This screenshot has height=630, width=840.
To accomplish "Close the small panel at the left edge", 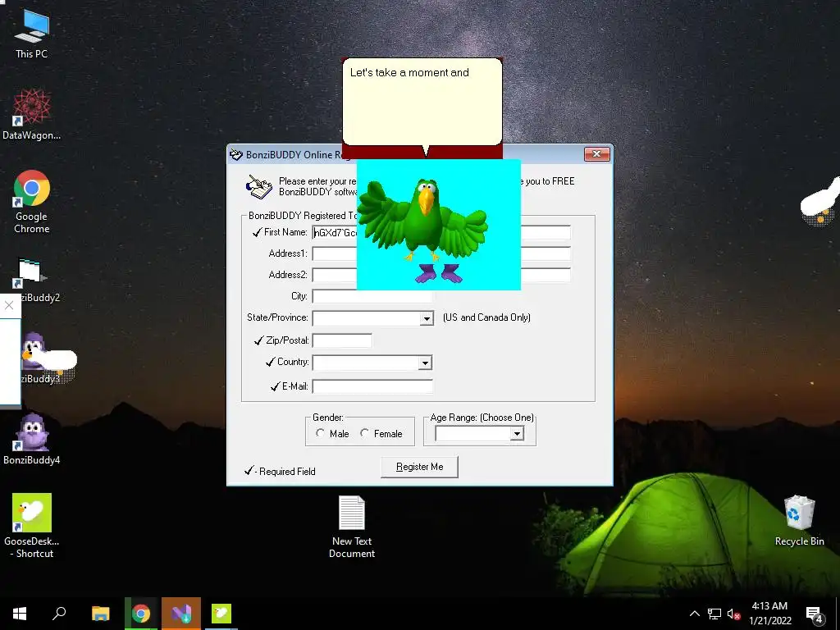I will [x=9, y=305].
